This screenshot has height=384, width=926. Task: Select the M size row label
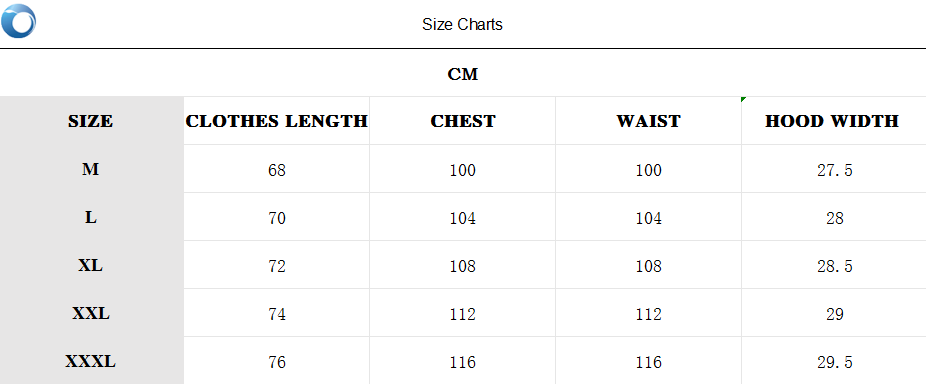90,170
